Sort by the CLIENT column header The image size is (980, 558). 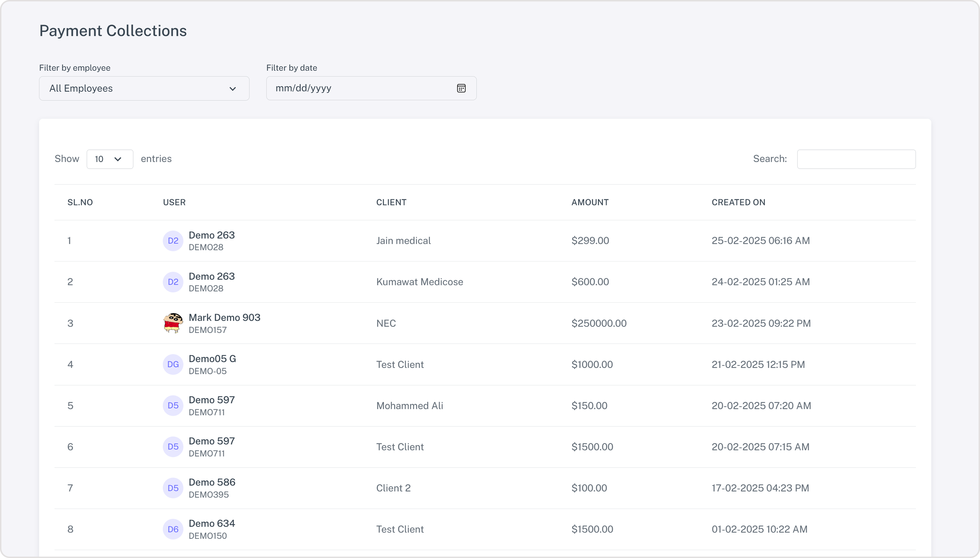point(391,202)
